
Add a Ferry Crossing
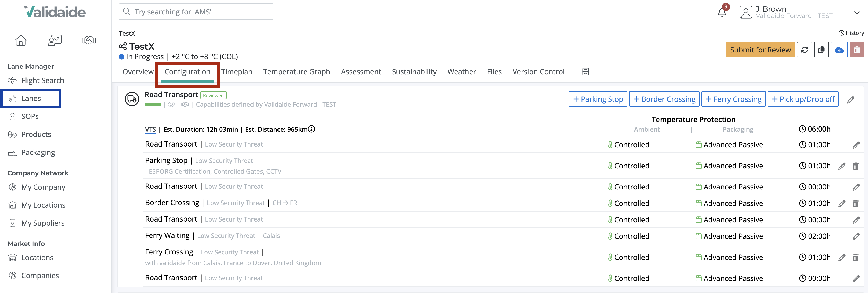coord(734,99)
